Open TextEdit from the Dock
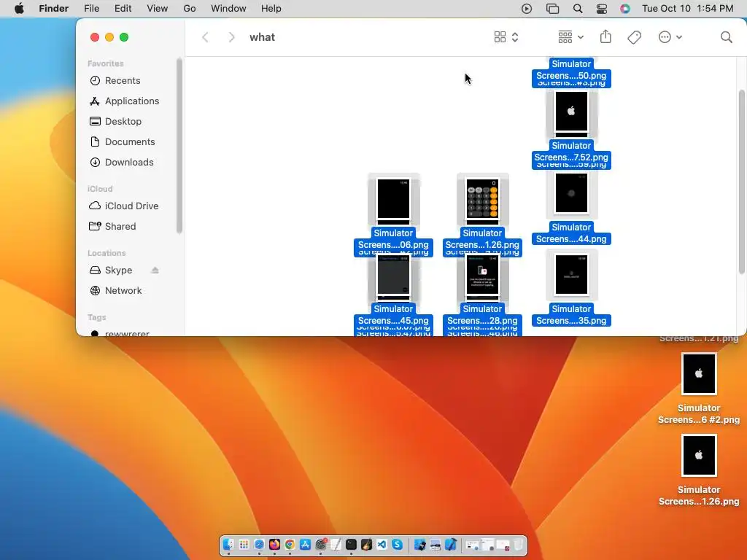 [336, 544]
